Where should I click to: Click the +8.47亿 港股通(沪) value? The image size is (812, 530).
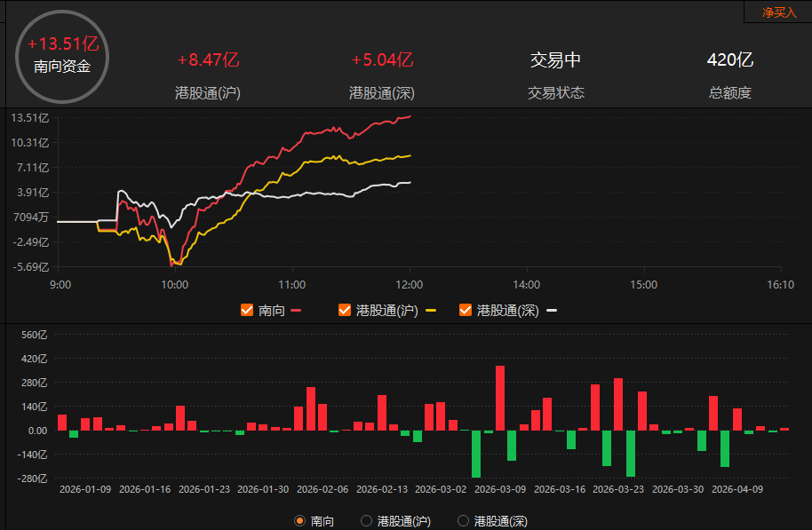(209, 60)
